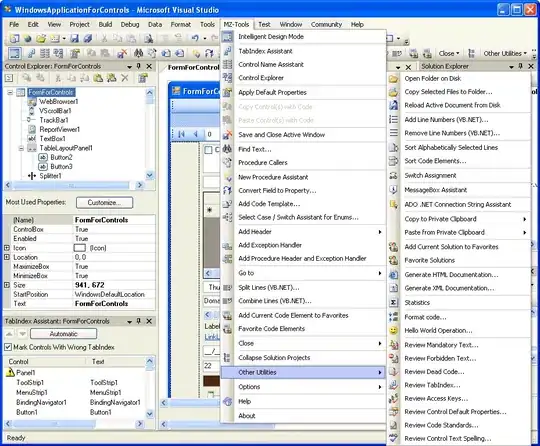
Task: Click TabIndex list horizontal scrollbar
Action: [x=55, y=424]
